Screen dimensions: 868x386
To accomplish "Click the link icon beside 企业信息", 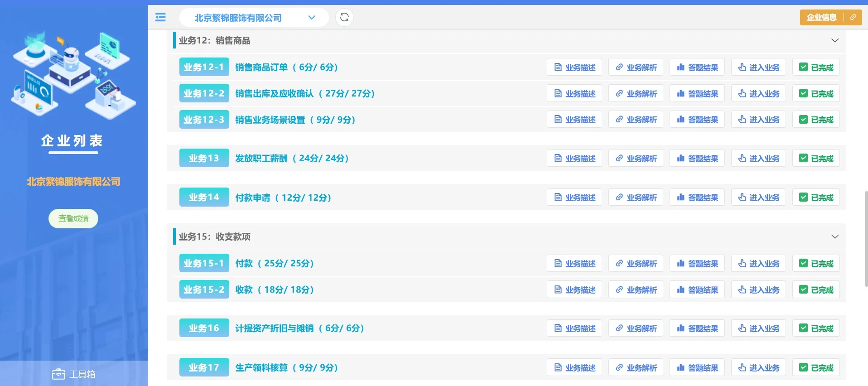I will pyautogui.click(x=853, y=17).
